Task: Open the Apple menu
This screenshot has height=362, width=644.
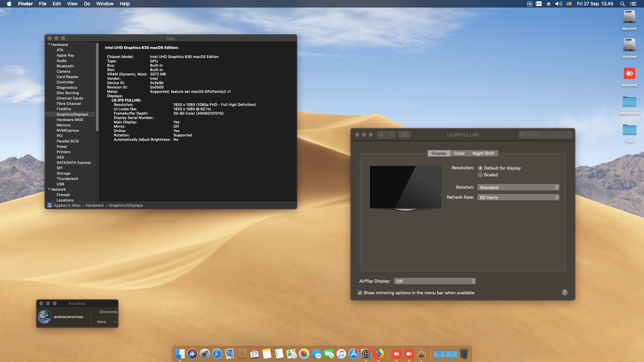Action: pos(9,4)
